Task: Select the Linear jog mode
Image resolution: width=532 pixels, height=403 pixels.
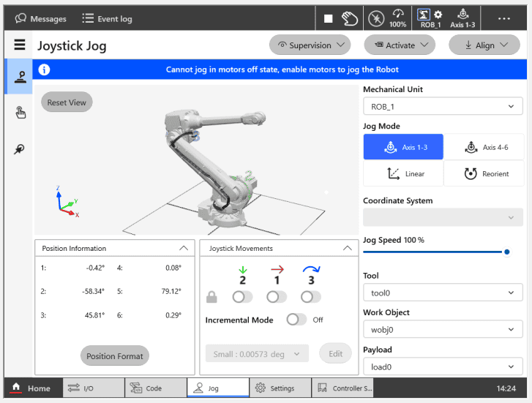Action: point(403,174)
